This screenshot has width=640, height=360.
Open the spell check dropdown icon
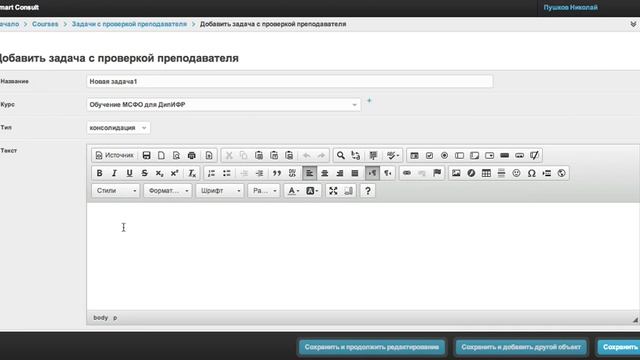tap(393, 156)
